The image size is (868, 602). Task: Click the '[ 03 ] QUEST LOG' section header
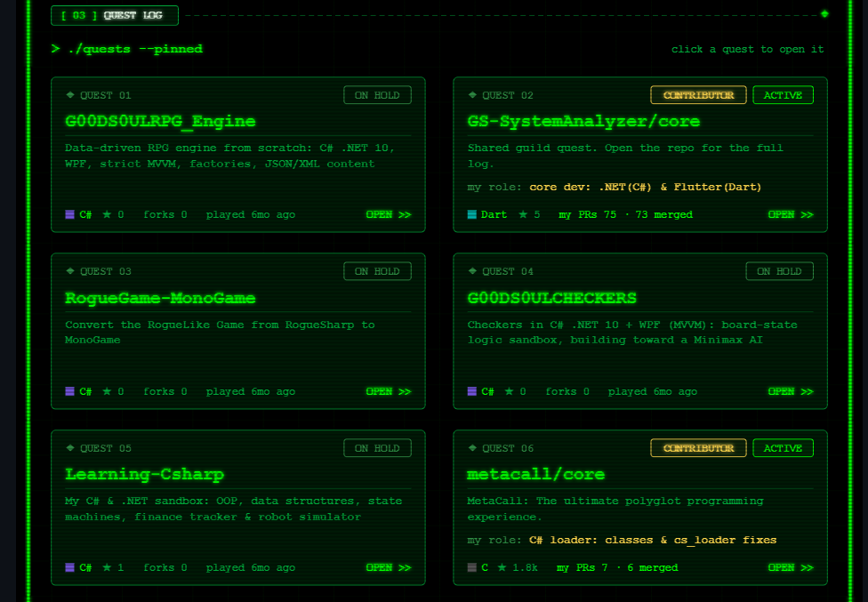point(115,15)
